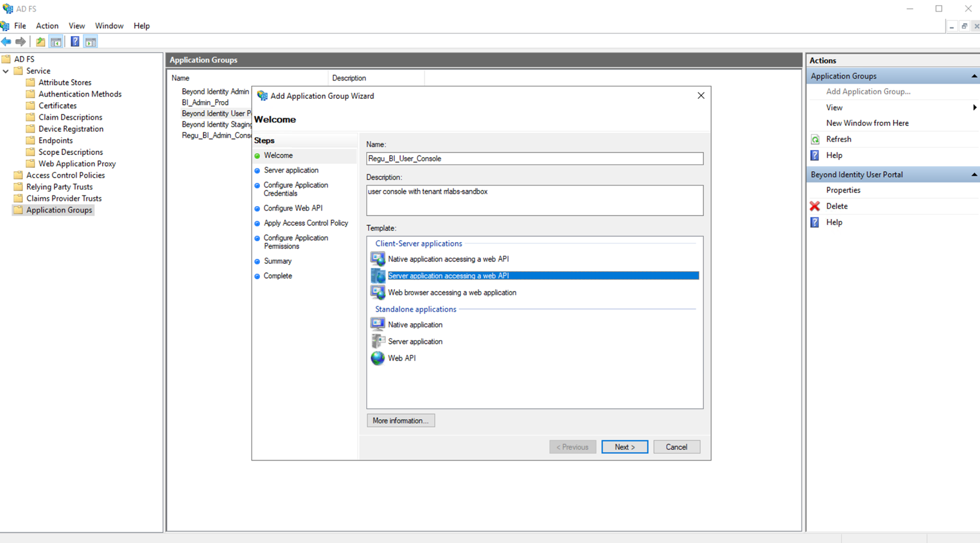The image size is (980, 543).
Task: Click the More information button
Action: 400,420
